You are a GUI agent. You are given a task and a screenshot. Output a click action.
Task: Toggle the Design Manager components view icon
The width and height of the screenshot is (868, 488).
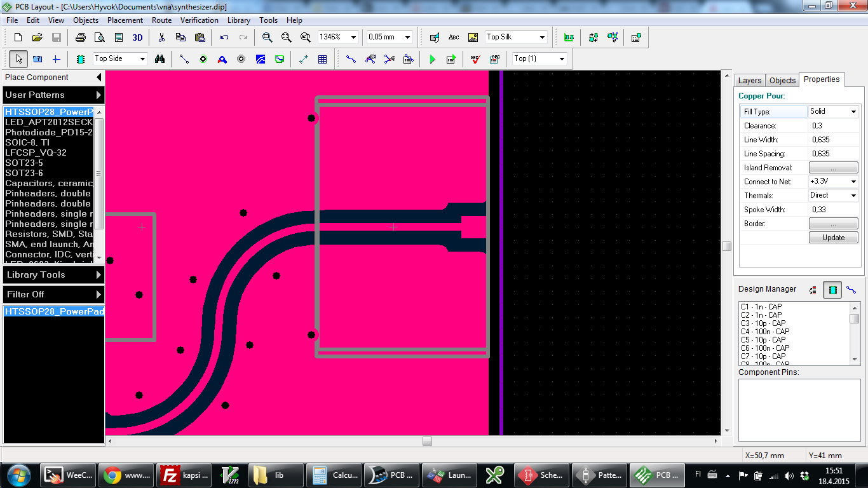(832, 290)
